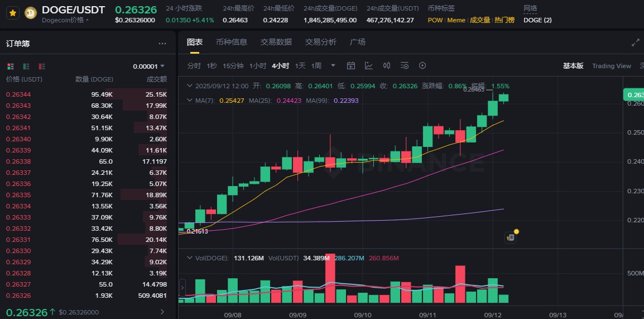Screen dimensions: 644x319
Task: Open the technical indicators line icon
Action: click(369, 66)
